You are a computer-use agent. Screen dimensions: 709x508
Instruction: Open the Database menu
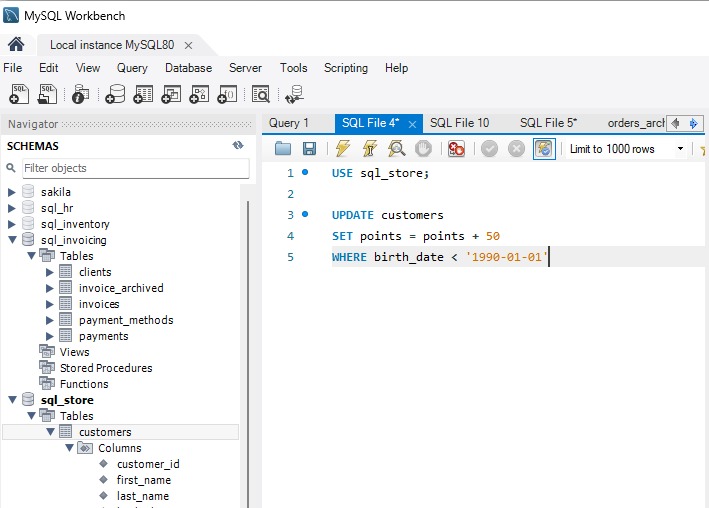point(188,68)
